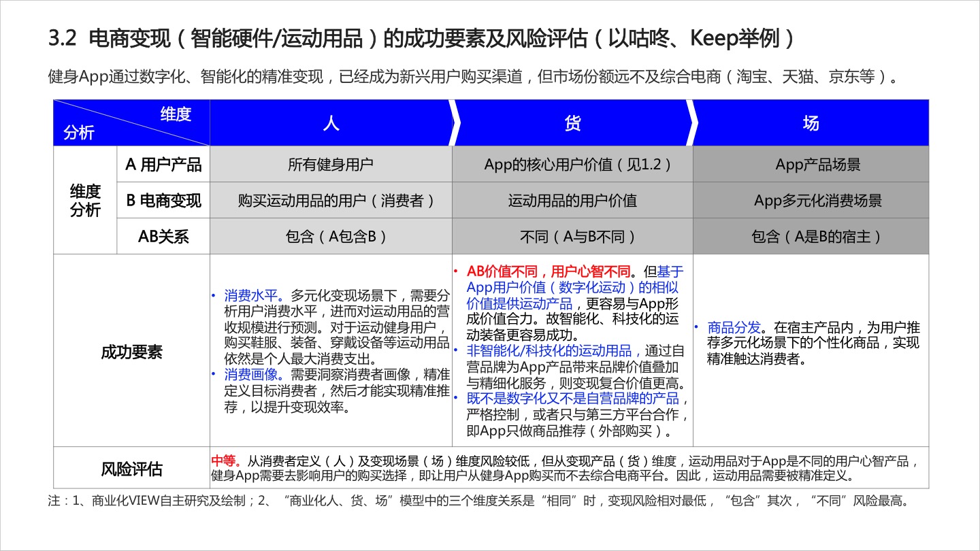Select the blue header 货
Viewport: 980px width, 551px height.
[x=572, y=123]
